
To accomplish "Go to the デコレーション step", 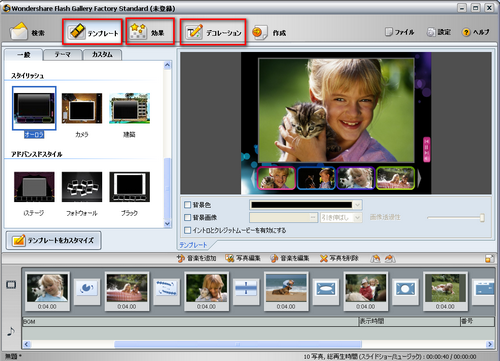I will [x=213, y=32].
